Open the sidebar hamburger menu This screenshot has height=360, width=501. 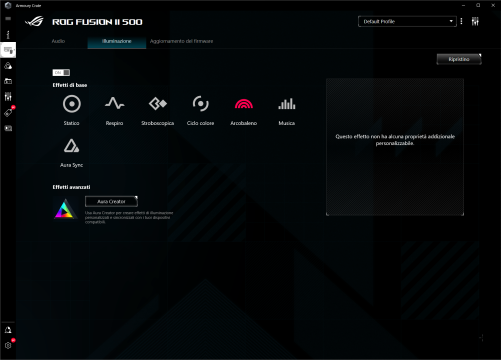coord(8,19)
